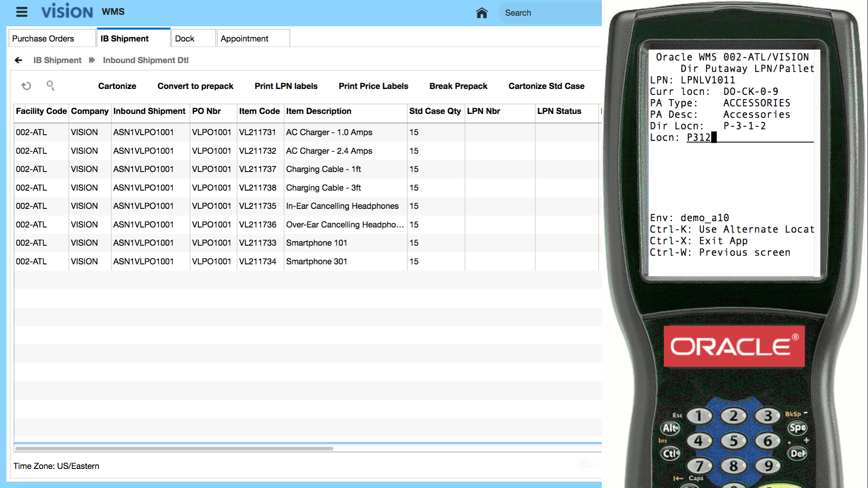Screen dimensions: 868x488
Task: Click the home icon
Action: coord(481,13)
